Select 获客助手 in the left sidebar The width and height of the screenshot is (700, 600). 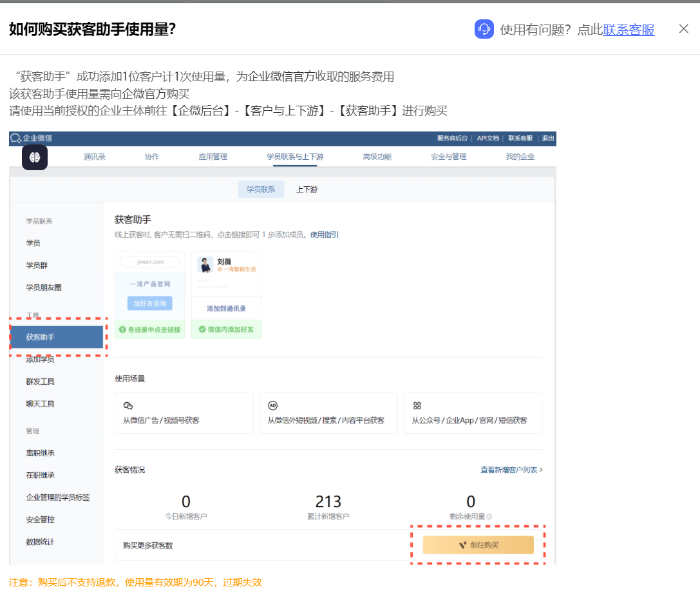[x=57, y=337]
